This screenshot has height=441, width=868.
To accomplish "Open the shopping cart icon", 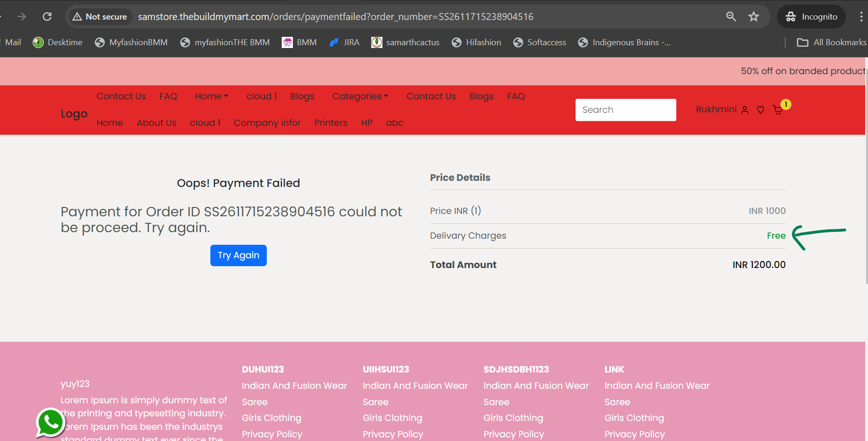I will (x=778, y=110).
